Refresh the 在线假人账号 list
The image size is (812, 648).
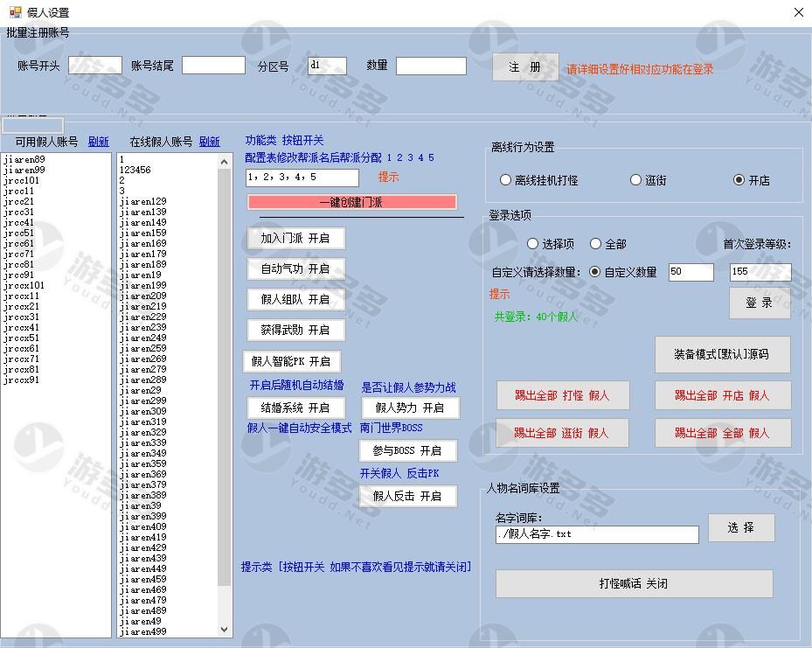point(209,142)
